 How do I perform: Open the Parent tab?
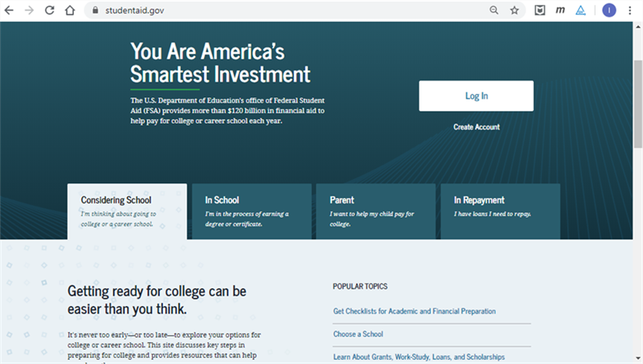(375, 211)
